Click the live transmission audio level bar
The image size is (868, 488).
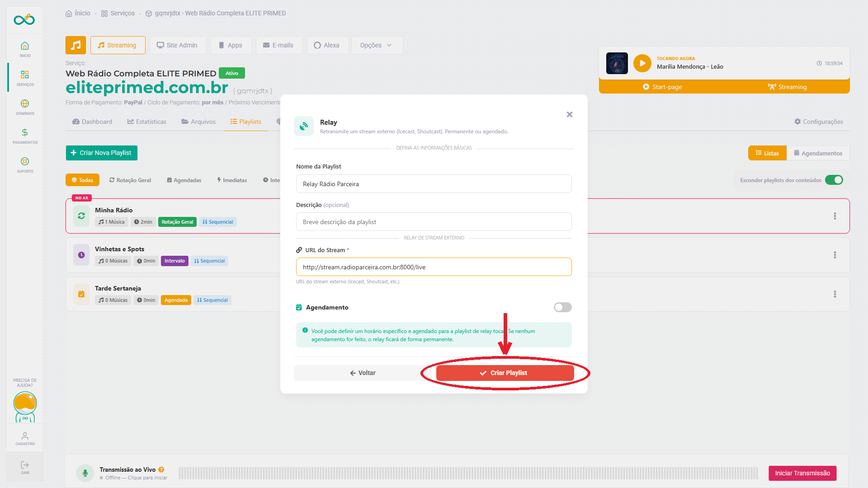[x=468, y=473]
